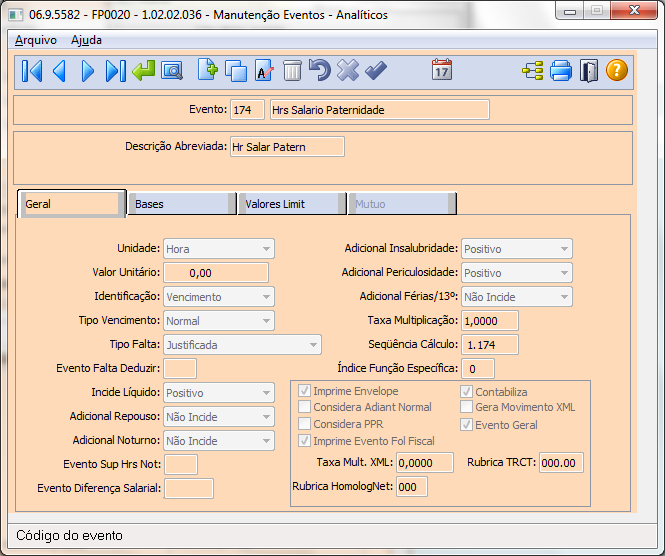Click the Seqüência Cálculo field
Screen dimensions: 665x556
(x=490, y=344)
